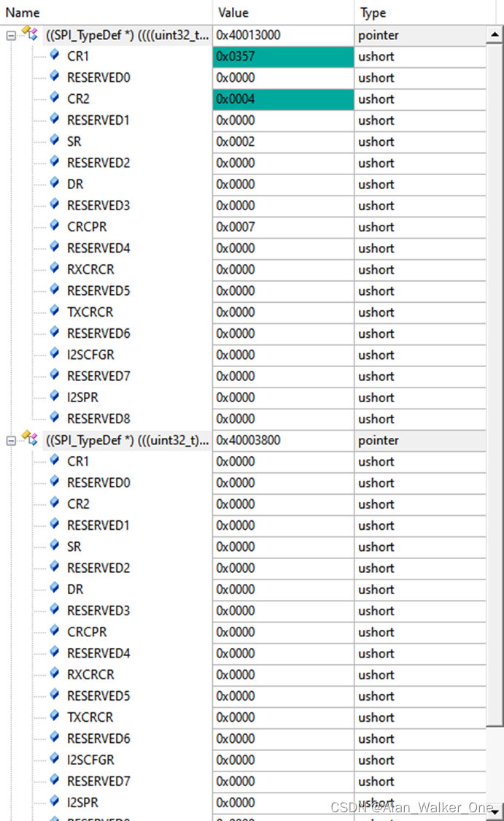Click the member icon beside SR under 0x40013000
The height and width of the screenshot is (821, 504).
point(55,140)
